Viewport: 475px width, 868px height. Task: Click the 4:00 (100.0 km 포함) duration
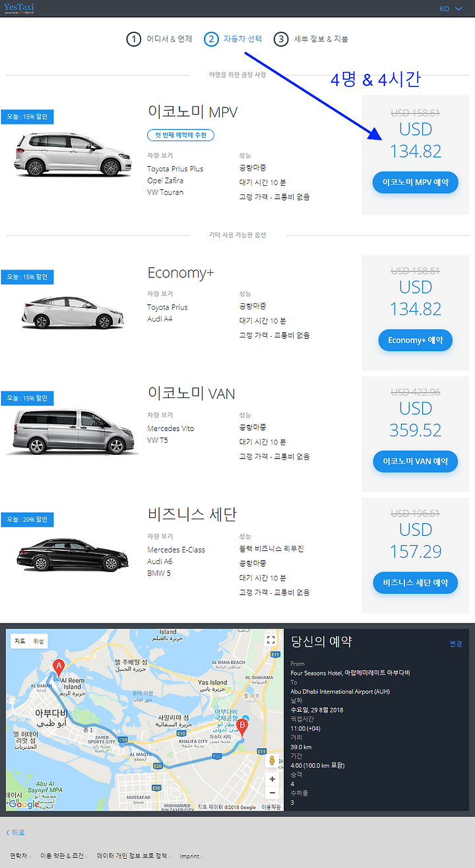click(x=317, y=766)
